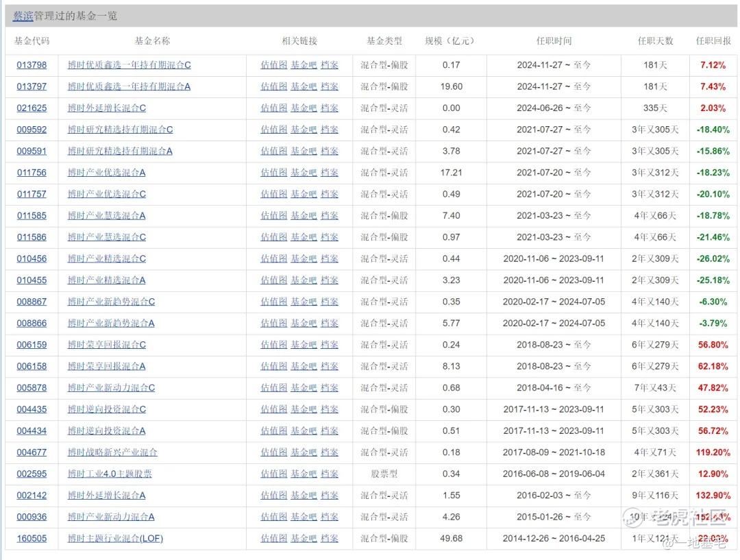Image resolution: width=740 pixels, height=560 pixels.
Task: Open fund code 010456 link
Action: click(32, 259)
